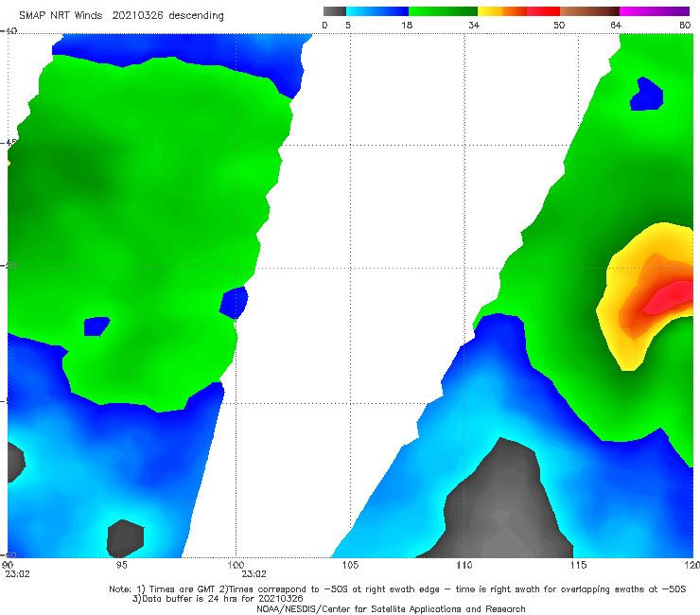Screen dimensions: 700x615
Task: Click the swath time '23:02' below longitude 100
Action: [x=254, y=574]
